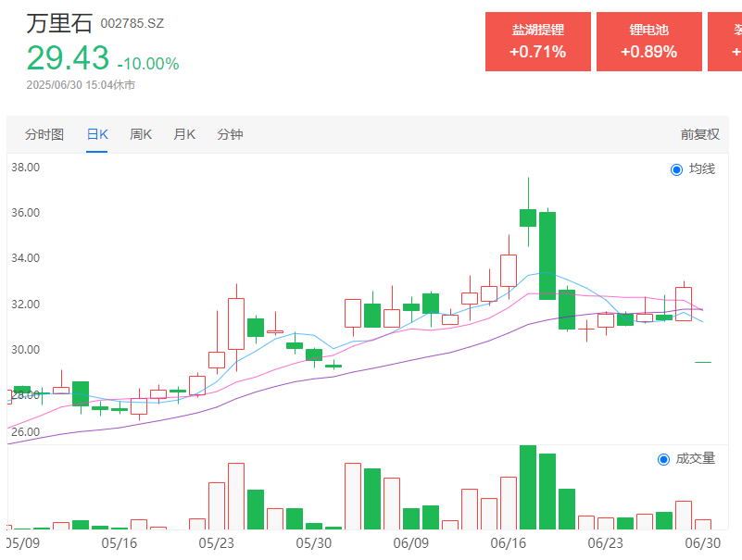This screenshot has height=560, width=742.
Task: Click the 05/30 date axis label
Action: [x=314, y=543]
